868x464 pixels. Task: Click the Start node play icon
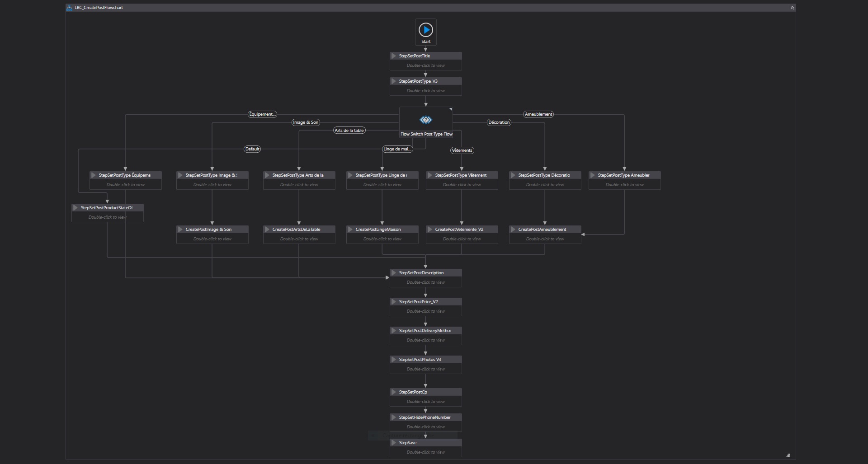pos(425,30)
